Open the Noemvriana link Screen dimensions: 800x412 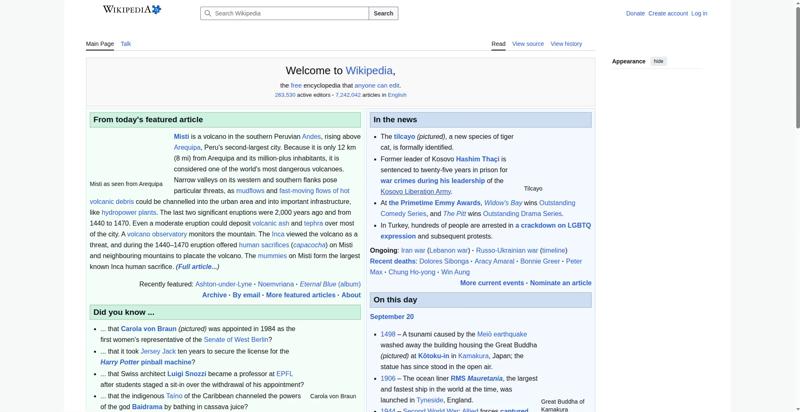point(276,284)
